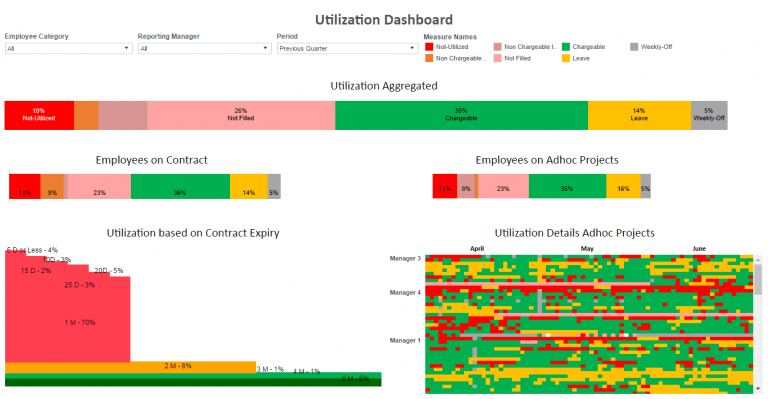Click the yellow Leave legend swatch

pyautogui.click(x=566, y=58)
